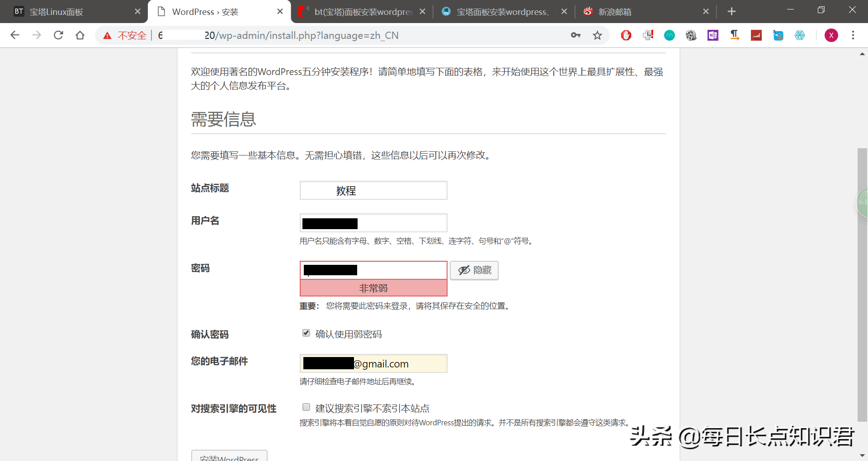Click the 需要信息 heading
Image resolution: width=868 pixels, height=461 pixels.
223,119
